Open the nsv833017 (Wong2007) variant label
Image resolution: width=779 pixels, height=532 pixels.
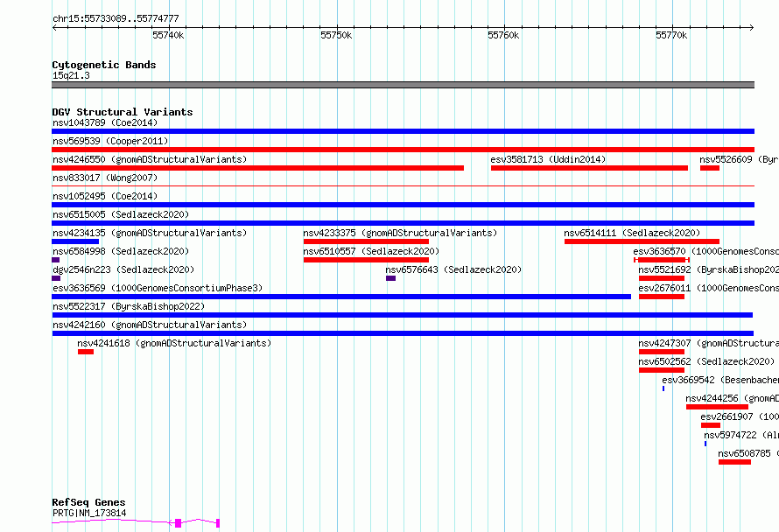click(x=105, y=178)
